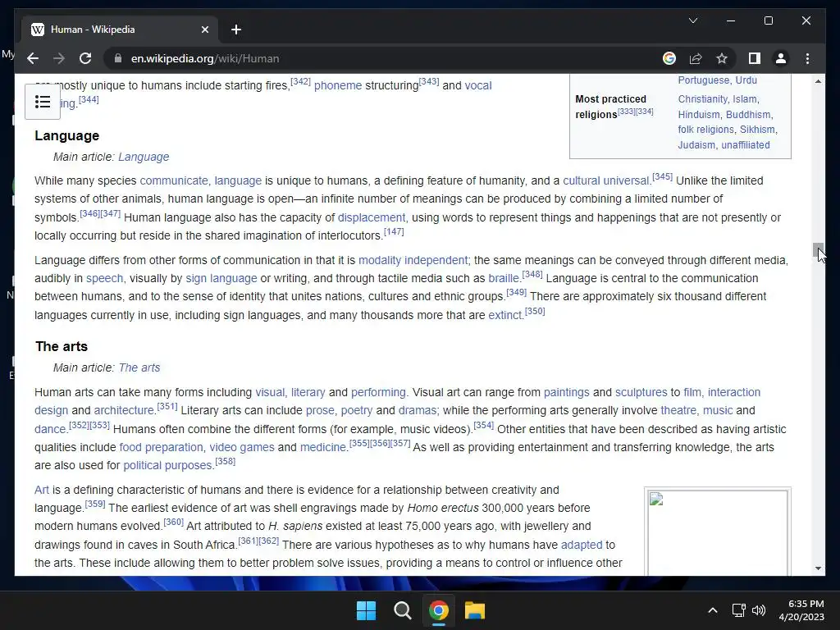Follow the 'communicate' link
The height and width of the screenshot is (630, 840).
174,181
